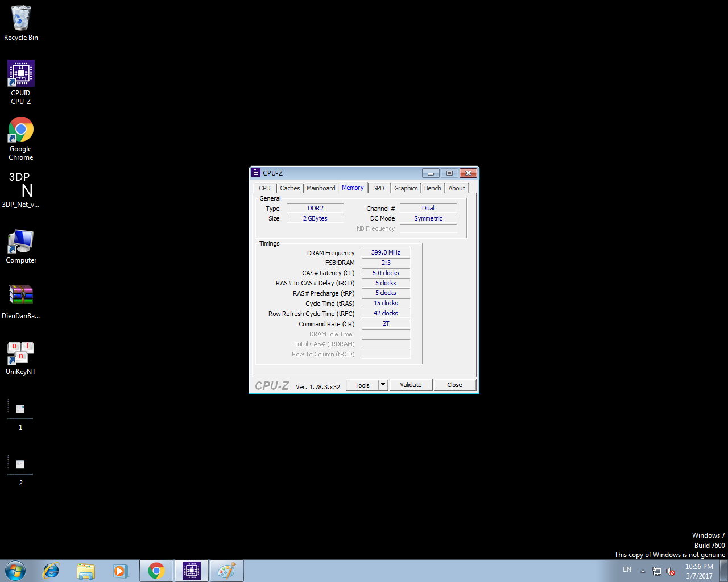The image size is (728, 582).
Task: Click the DDR2 type field
Action: 315,208
